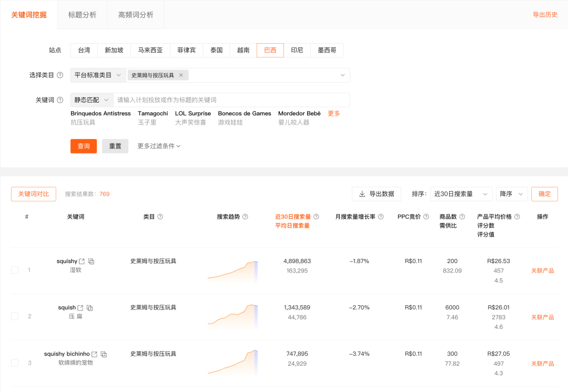The height and width of the screenshot is (392, 568).
Task: Tick the checkbox for row 1 squishy
Action: [15, 270]
